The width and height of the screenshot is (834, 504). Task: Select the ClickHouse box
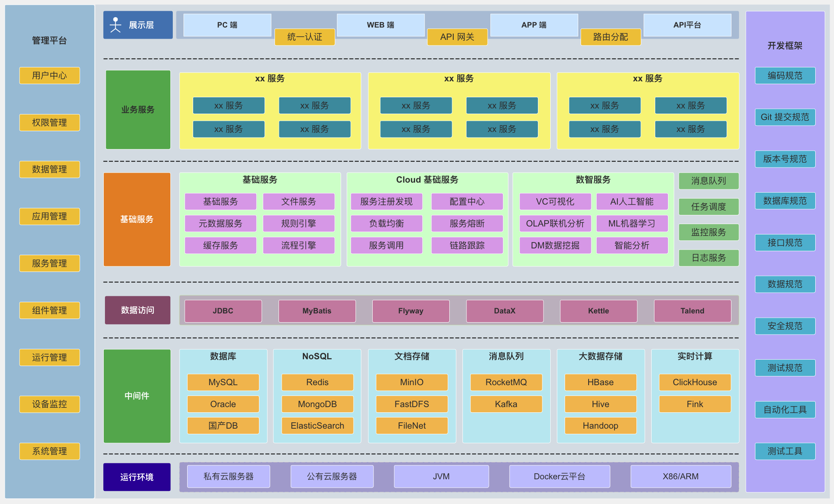[x=695, y=382]
